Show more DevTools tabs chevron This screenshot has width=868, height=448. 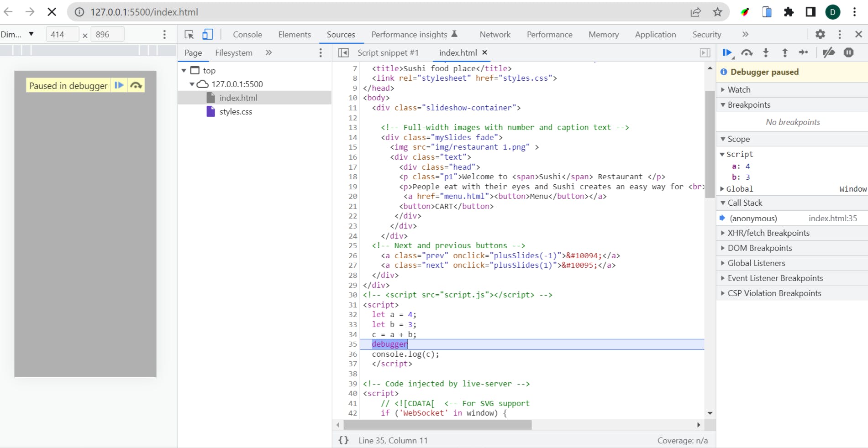pyautogui.click(x=745, y=34)
